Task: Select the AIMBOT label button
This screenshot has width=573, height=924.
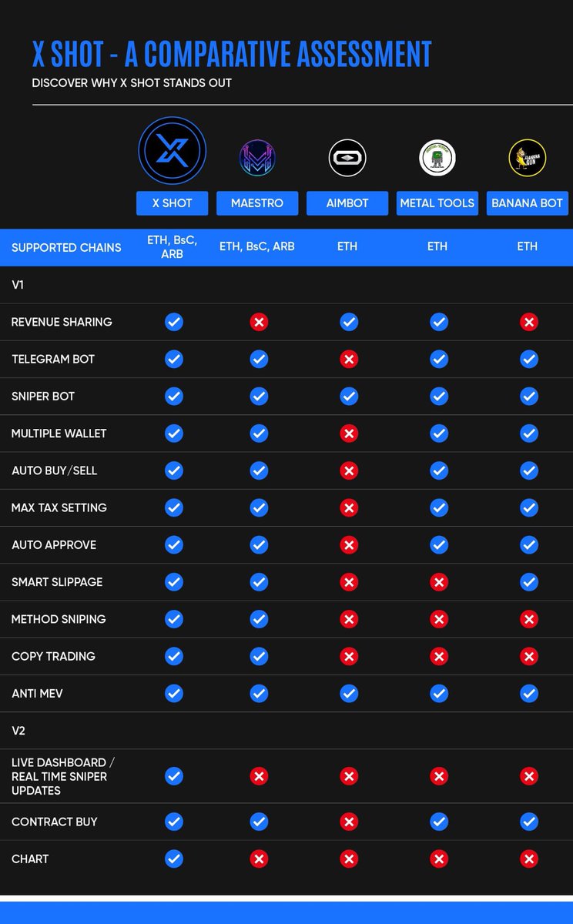Action: (347, 203)
